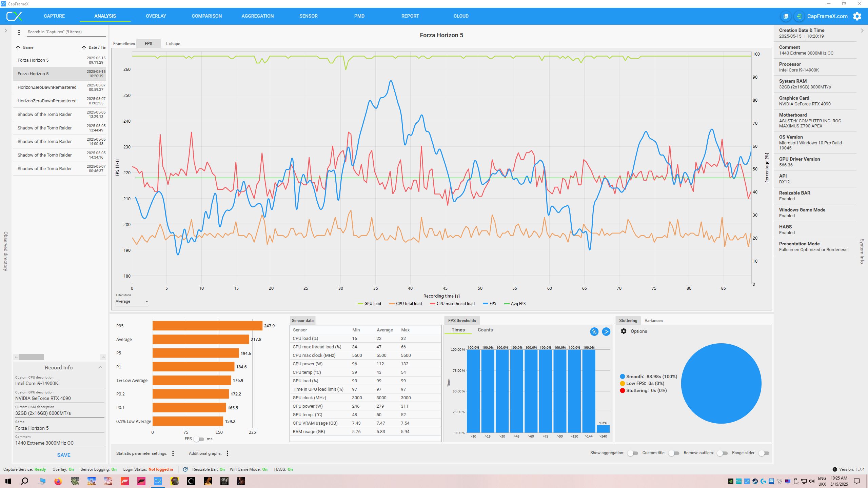Select HorizonZeroDawnRemastered 00:59:27 capture
Image resolution: width=868 pixels, height=488 pixels.
[60, 87]
